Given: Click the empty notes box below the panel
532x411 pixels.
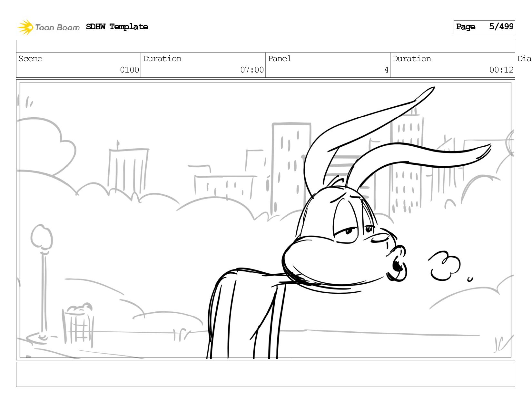Looking at the screenshot, I should click(x=266, y=375).
